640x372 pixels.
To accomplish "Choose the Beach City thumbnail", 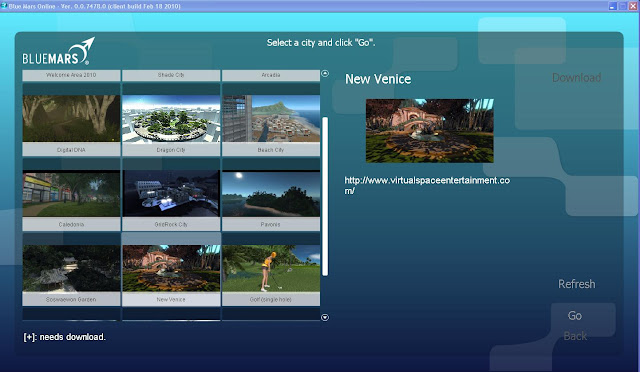I will pyautogui.click(x=271, y=118).
